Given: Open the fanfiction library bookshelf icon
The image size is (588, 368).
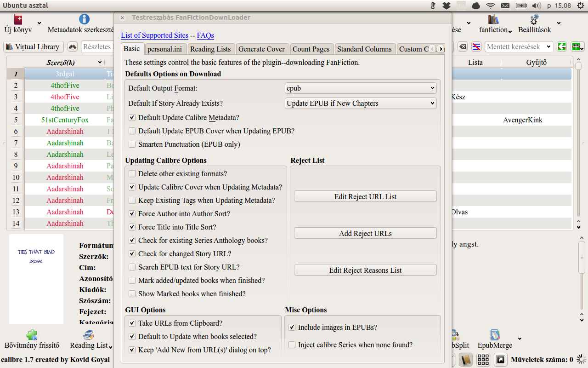Looking at the screenshot, I should [493, 19].
